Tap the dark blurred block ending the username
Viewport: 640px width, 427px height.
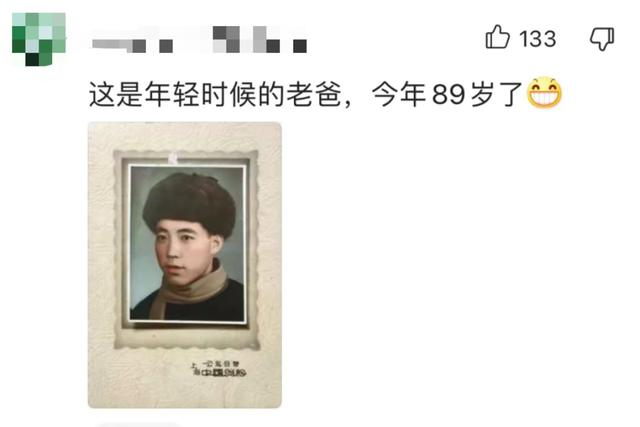(300, 46)
